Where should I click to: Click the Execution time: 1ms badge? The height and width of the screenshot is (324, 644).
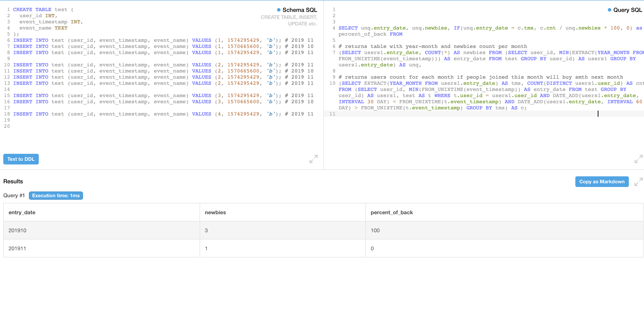click(56, 196)
